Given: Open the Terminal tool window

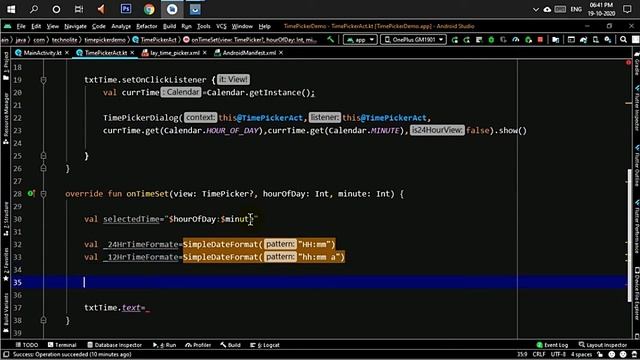Looking at the screenshot, I should point(62,345).
